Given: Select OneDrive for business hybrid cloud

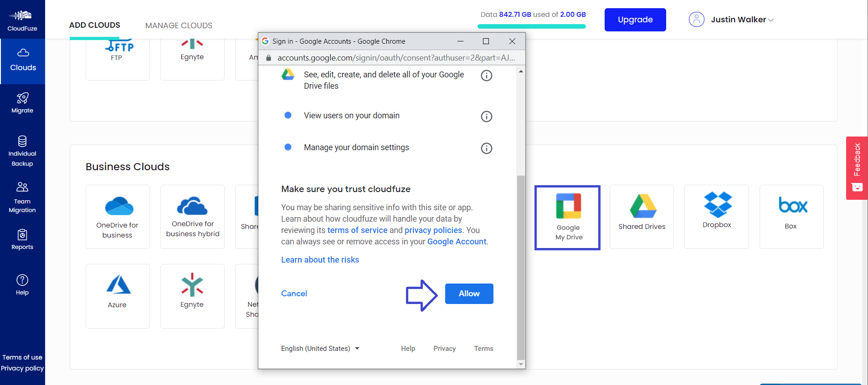Looking at the screenshot, I should [192, 217].
